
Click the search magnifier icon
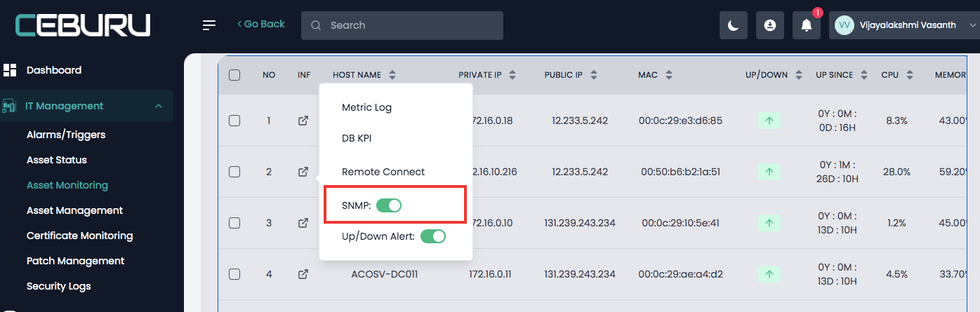tap(316, 25)
